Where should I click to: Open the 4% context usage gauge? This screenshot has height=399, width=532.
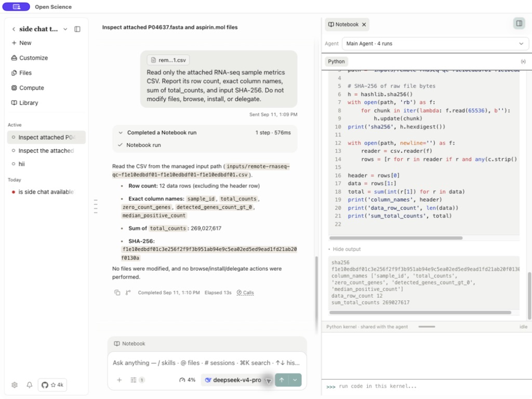[x=187, y=380]
